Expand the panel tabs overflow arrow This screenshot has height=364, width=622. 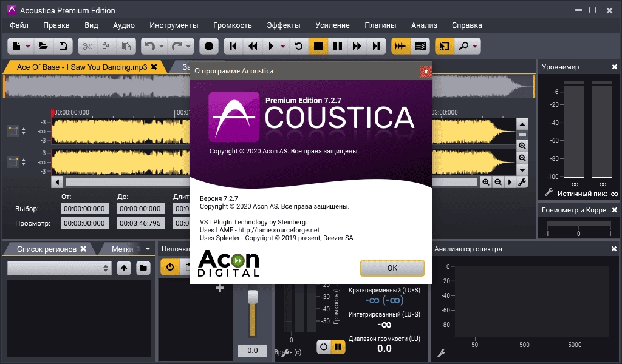[148, 249]
